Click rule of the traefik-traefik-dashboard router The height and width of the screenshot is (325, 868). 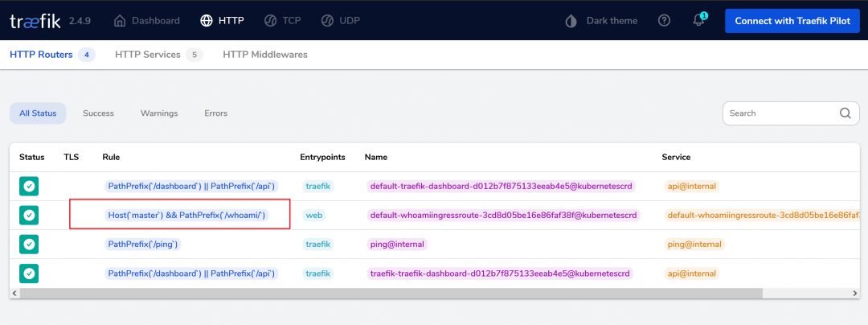(191, 274)
